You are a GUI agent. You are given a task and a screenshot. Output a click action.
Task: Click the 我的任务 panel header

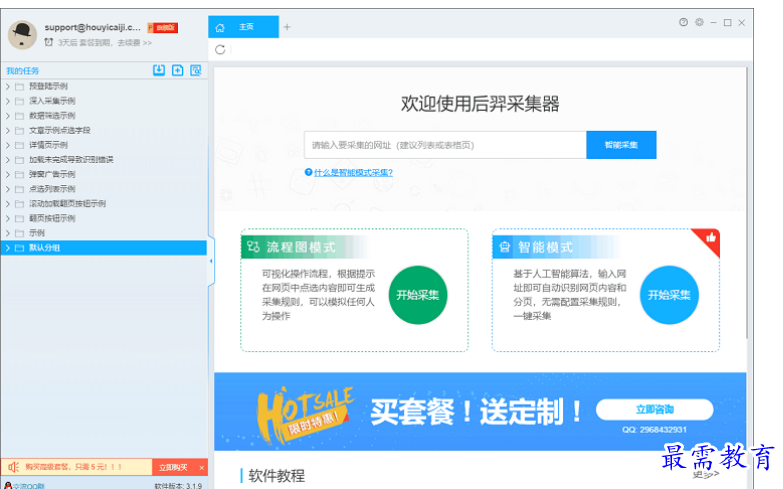pyautogui.click(x=22, y=71)
